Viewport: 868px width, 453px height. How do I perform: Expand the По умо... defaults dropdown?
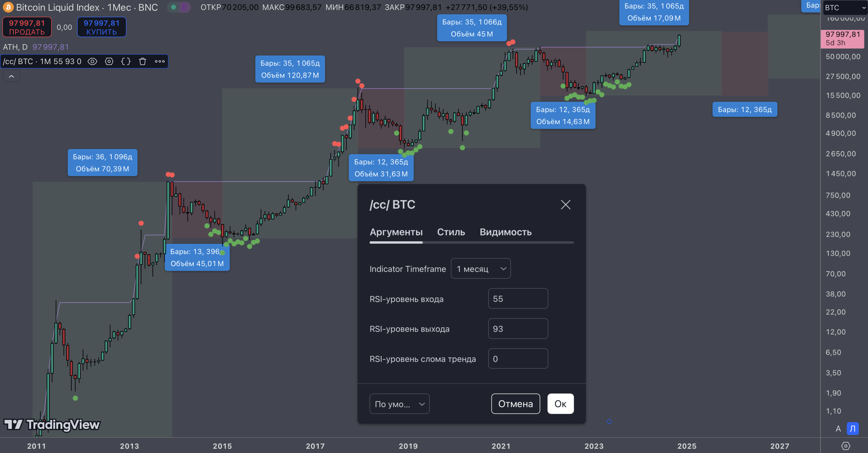coord(399,404)
